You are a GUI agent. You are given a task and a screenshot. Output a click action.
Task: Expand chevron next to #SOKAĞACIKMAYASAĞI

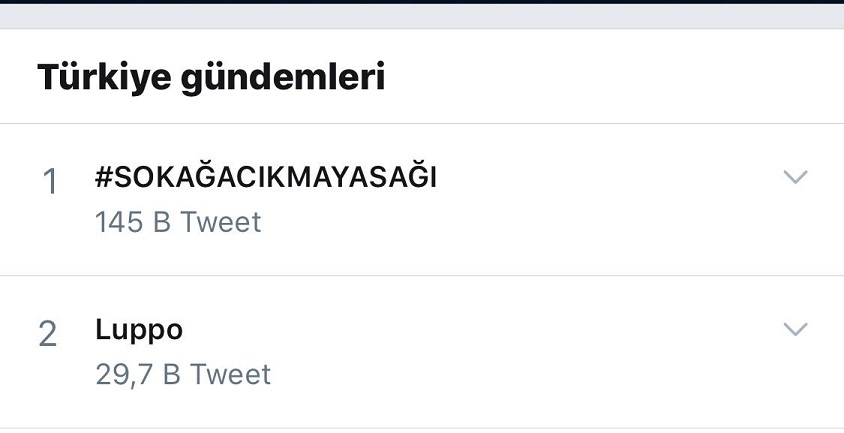click(796, 177)
